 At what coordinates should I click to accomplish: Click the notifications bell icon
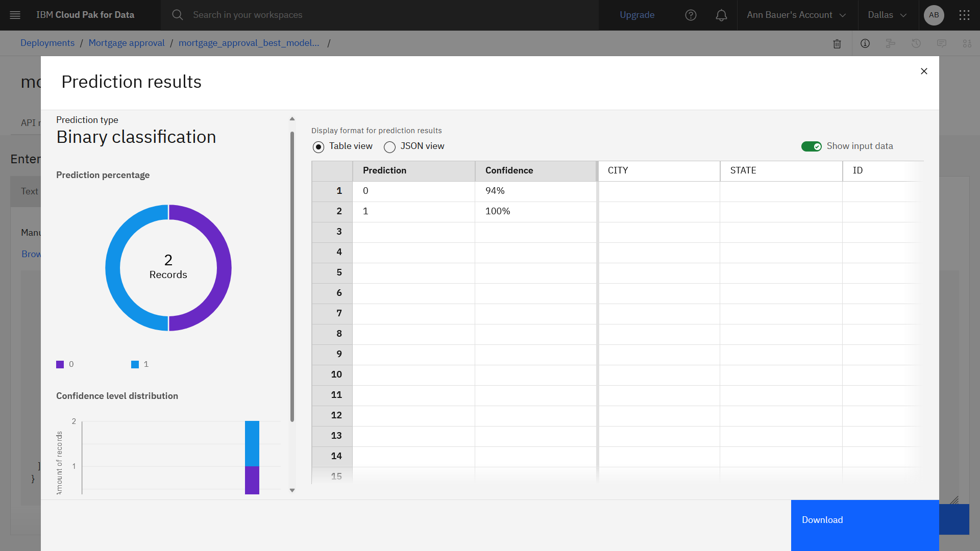[721, 15]
